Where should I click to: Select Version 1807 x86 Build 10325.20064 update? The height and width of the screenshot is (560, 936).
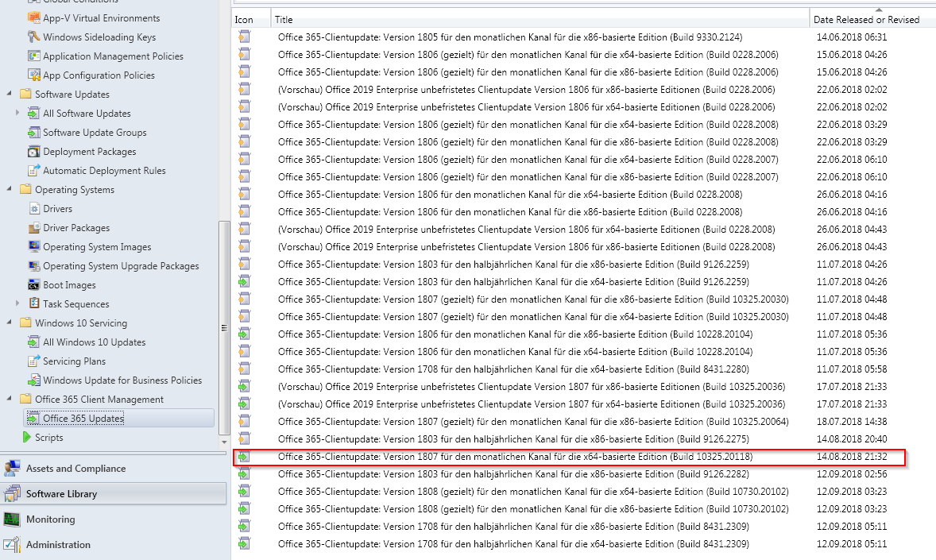(x=533, y=422)
